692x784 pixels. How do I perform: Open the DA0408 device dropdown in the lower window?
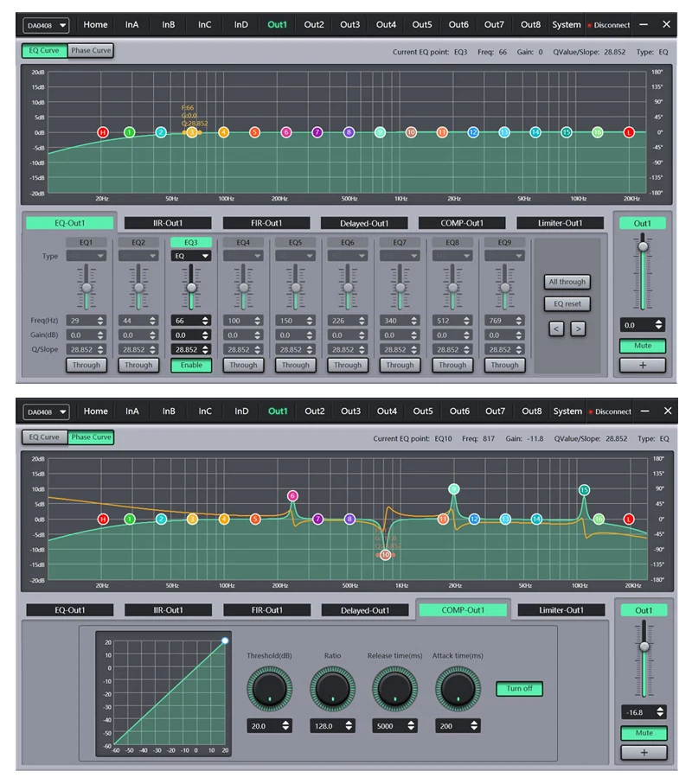click(x=46, y=412)
